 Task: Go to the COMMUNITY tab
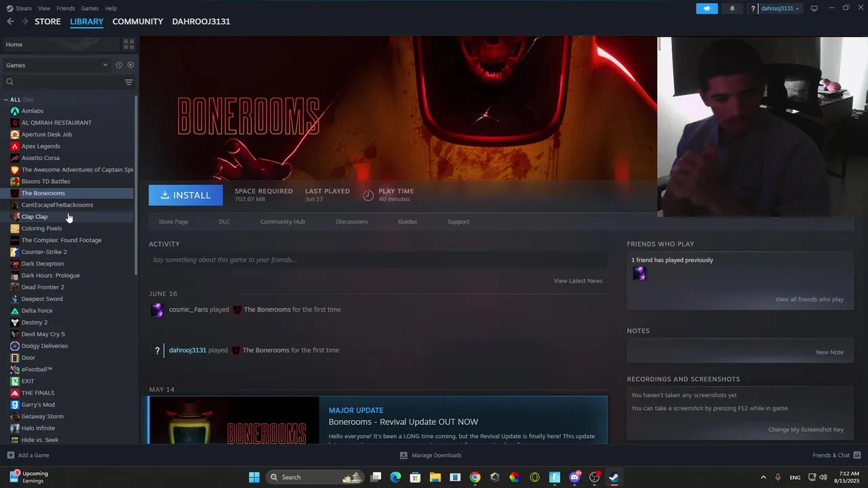(138, 22)
